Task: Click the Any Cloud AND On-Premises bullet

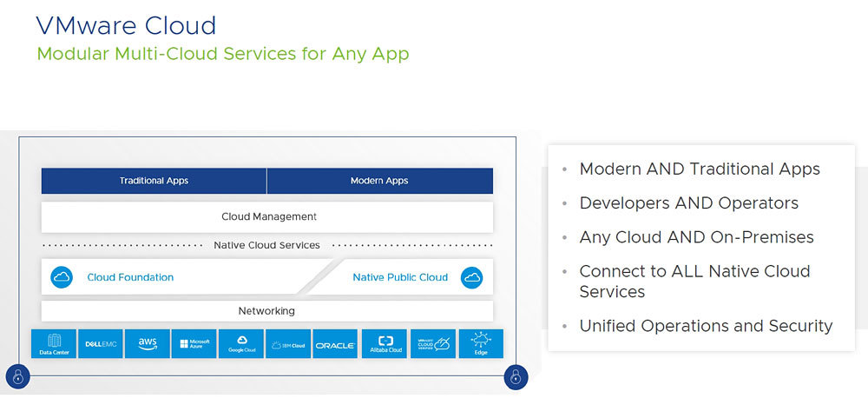Action: (x=696, y=237)
